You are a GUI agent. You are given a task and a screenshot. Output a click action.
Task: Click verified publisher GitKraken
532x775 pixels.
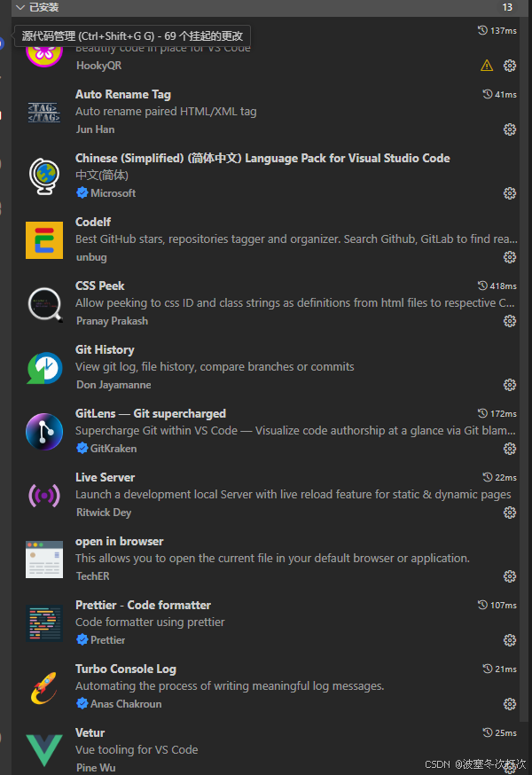click(x=113, y=449)
